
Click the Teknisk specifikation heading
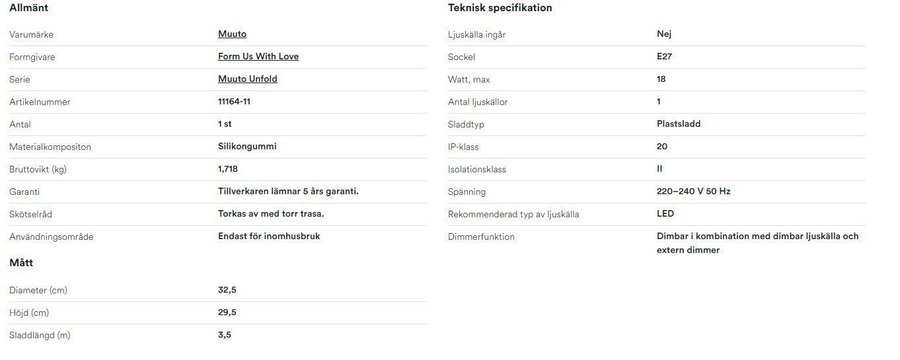(x=500, y=8)
